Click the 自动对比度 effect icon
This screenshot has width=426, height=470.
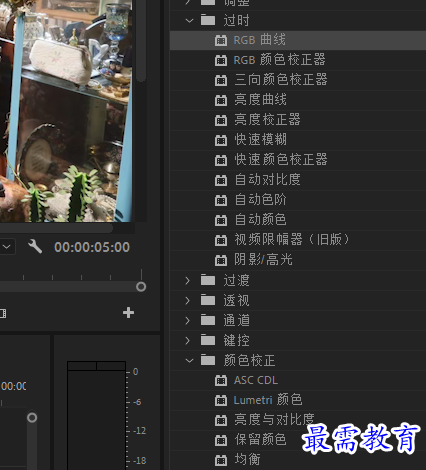221,180
